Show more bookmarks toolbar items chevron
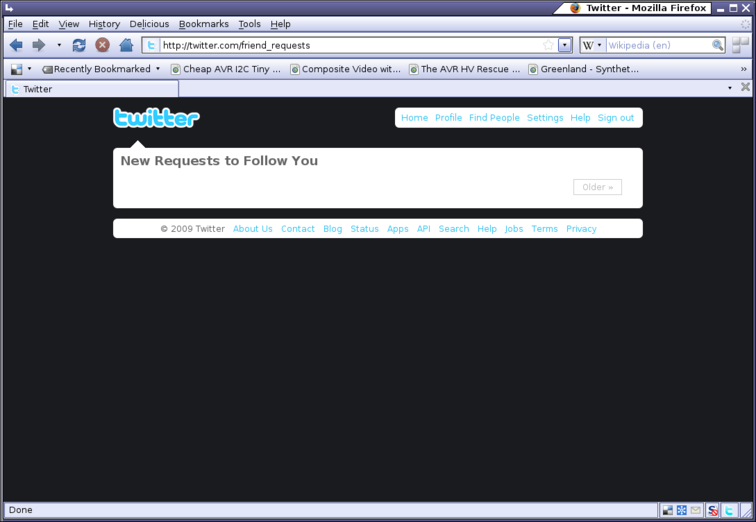756x522 pixels. 743,69
